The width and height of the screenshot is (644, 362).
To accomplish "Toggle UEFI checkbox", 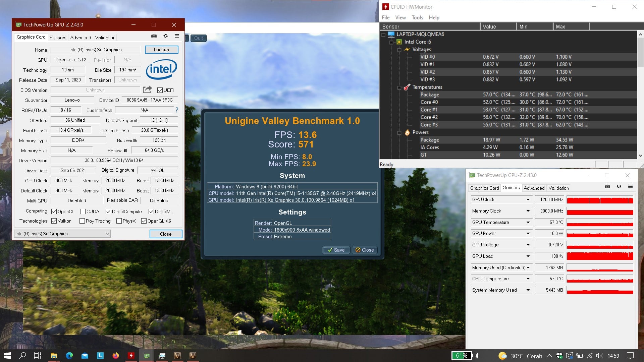I will pyautogui.click(x=160, y=90).
